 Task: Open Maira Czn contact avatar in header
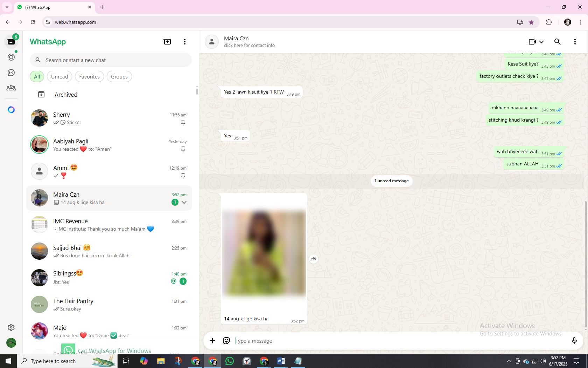pos(212,42)
